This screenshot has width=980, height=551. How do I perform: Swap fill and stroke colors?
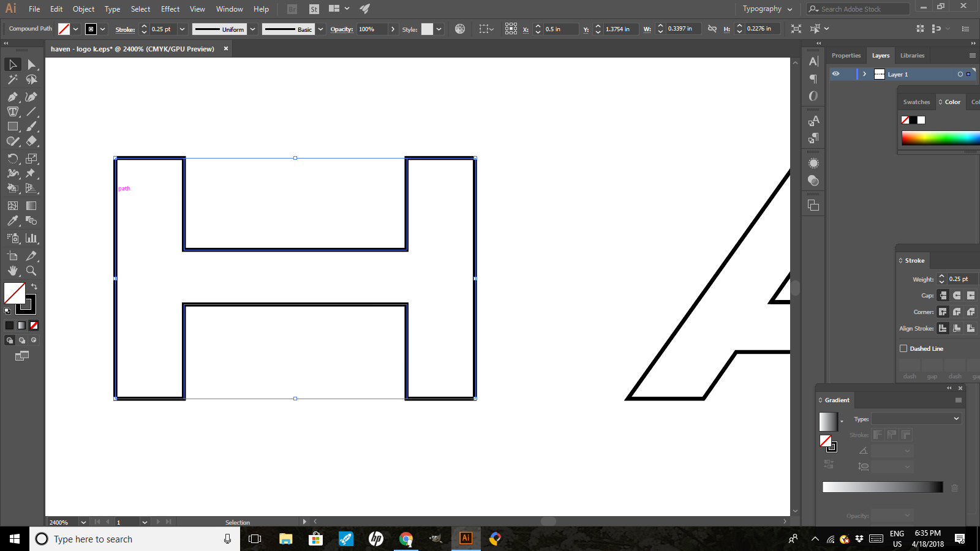tap(34, 287)
